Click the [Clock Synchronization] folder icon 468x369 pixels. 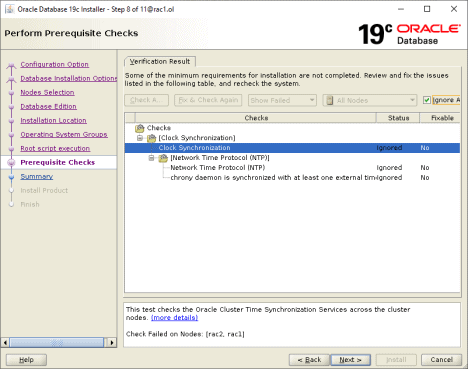point(152,138)
